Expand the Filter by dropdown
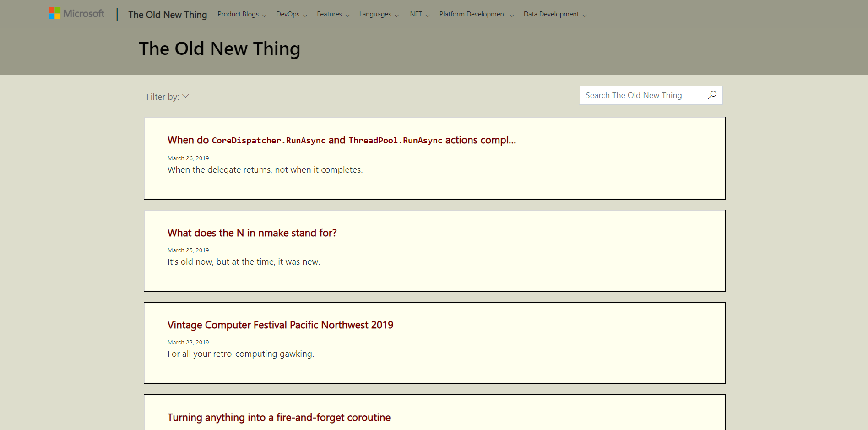 pos(168,97)
